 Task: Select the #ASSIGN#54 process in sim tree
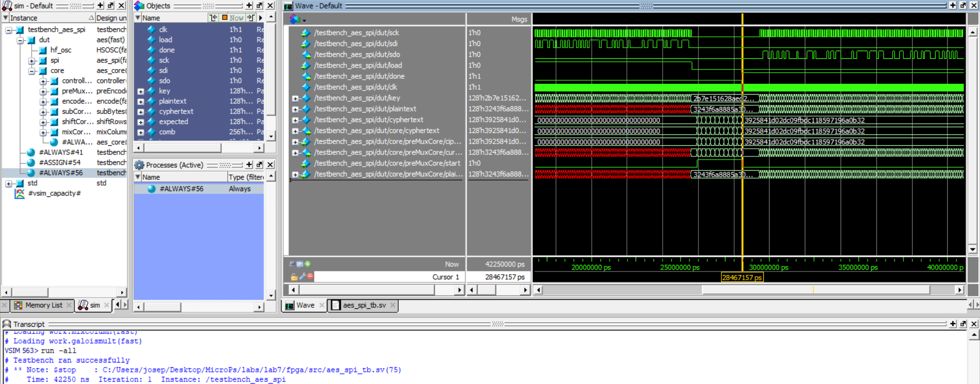60,163
